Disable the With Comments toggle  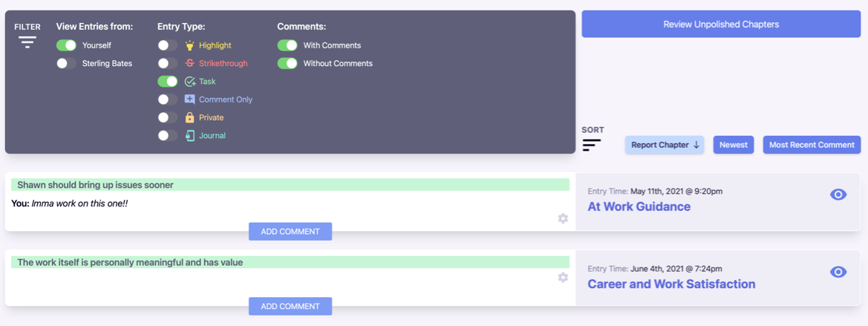(287, 45)
